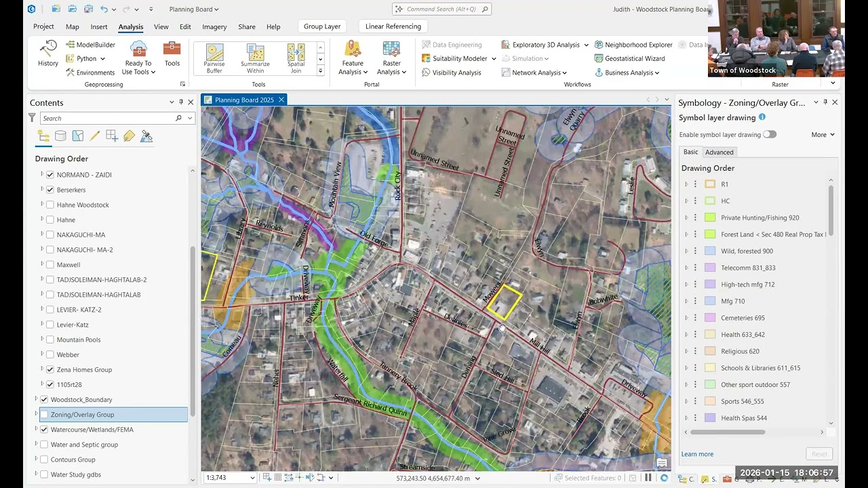Viewport: 868px width, 488px height.
Task: Open Business Analysis menu
Action: (627, 73)
